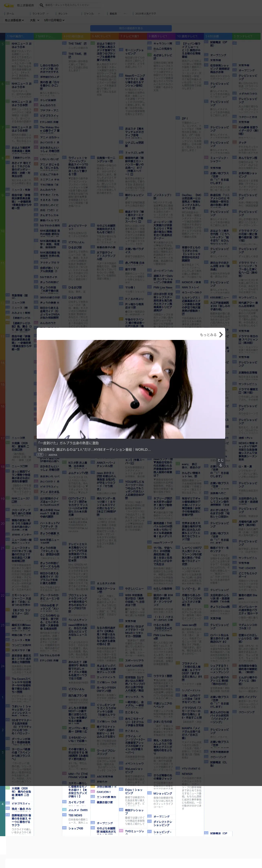This screenshot has width=262, height=868.
Task: Open the ZIP! program listing
Action: click(x=184, y=119)
